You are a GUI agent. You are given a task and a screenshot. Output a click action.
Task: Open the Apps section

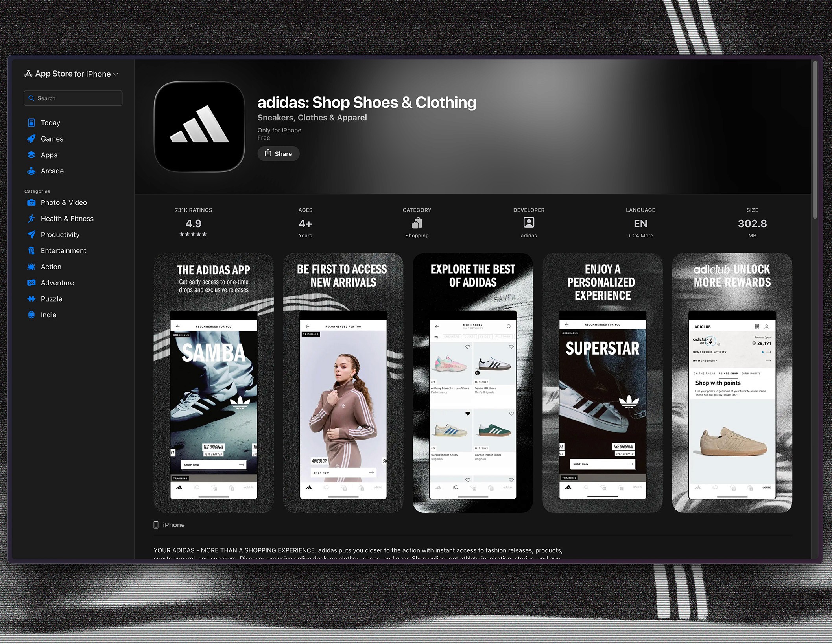[x=49, y=155]
